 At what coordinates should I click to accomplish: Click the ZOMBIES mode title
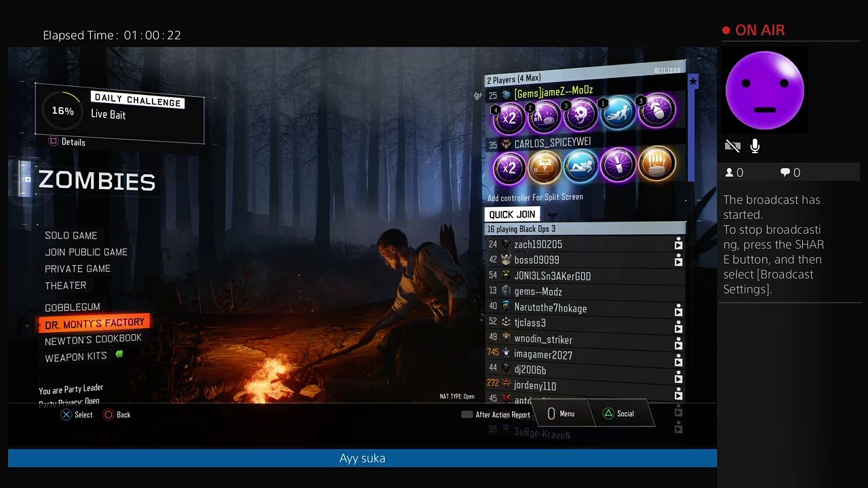(x=96, y=181)
